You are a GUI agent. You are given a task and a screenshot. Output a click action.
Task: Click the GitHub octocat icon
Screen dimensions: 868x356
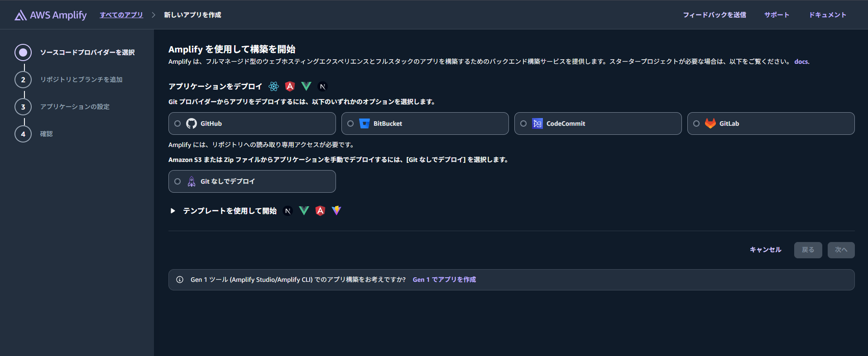tap(192, 123)
